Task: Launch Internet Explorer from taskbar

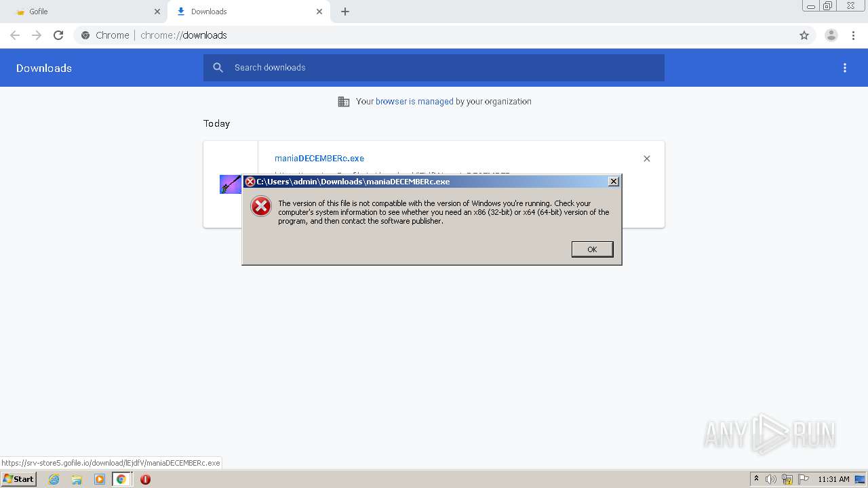Action: 54,479
